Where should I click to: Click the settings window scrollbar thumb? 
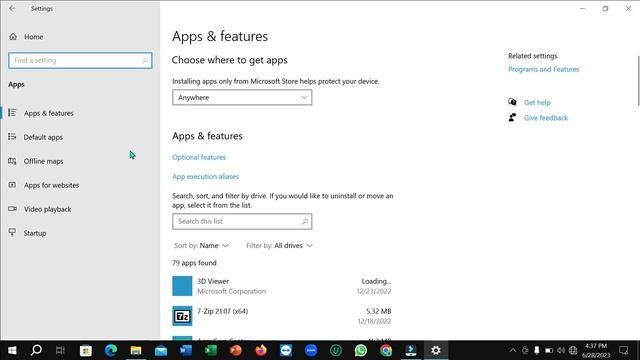pyautogui.click(x=638, y=81)
